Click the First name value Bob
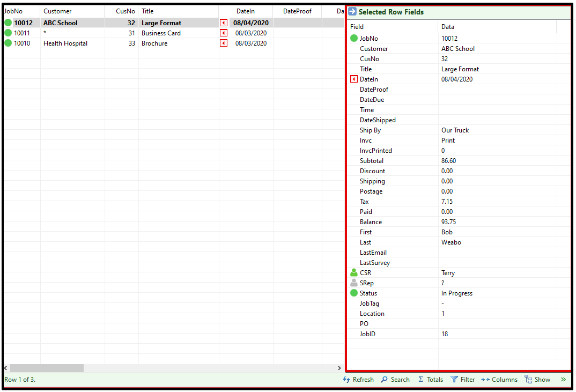The width and height of the screenshot is (576, 392). click(447, 232)
